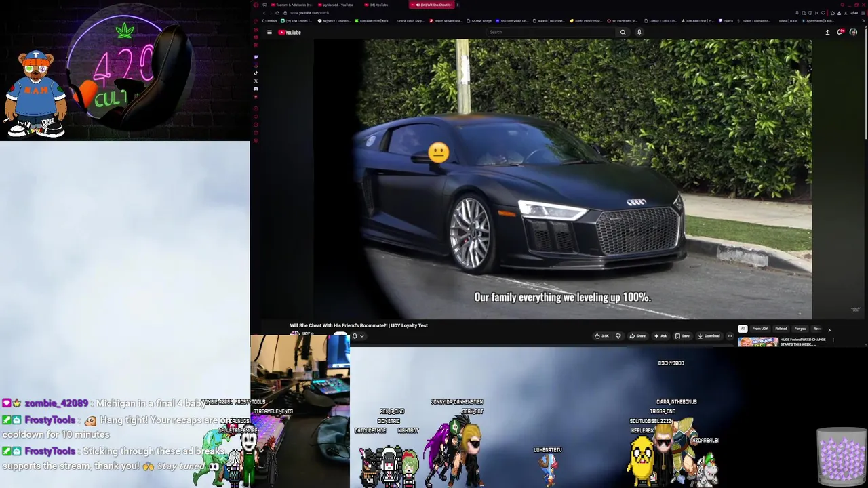The width and height of the screenshot is (868, 488).
Task: Start voice search with the microphone icon
Action: [639, 32]
